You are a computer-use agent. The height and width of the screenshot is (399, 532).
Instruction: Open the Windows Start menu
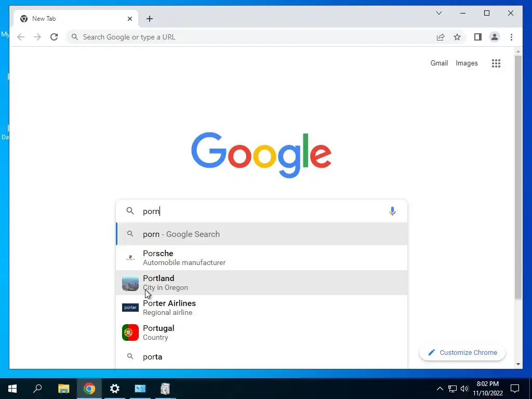12,389
